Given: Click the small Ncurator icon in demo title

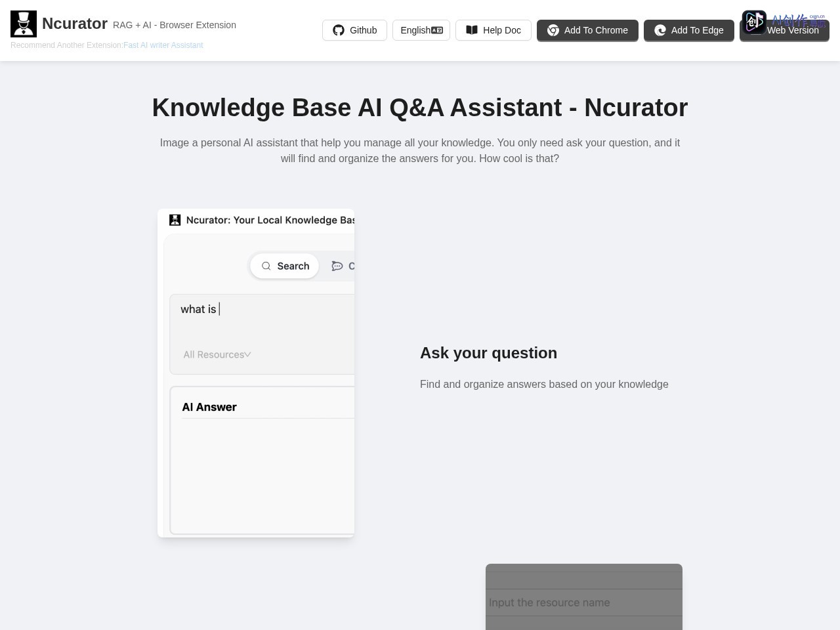Looking at the screenshot, I should coord(175,220).
